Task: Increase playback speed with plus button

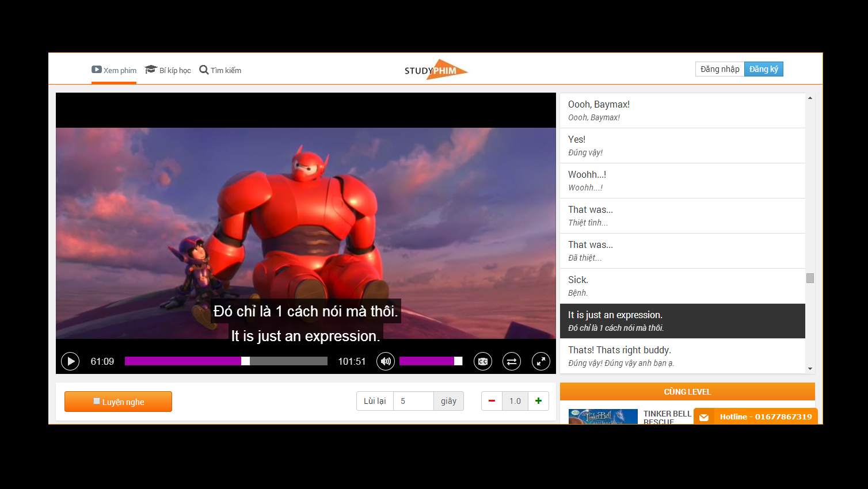Action: 538,401
